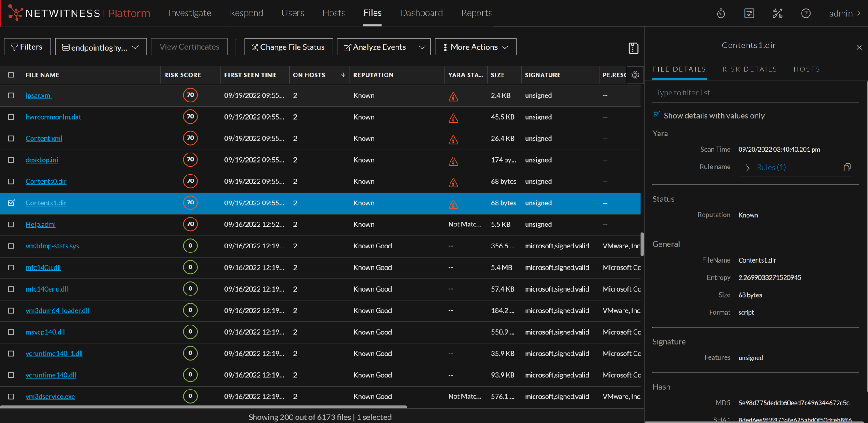Switch to the RISK DETAILS tab
This screenshot has height=423, width=868.
click(750, 69)
